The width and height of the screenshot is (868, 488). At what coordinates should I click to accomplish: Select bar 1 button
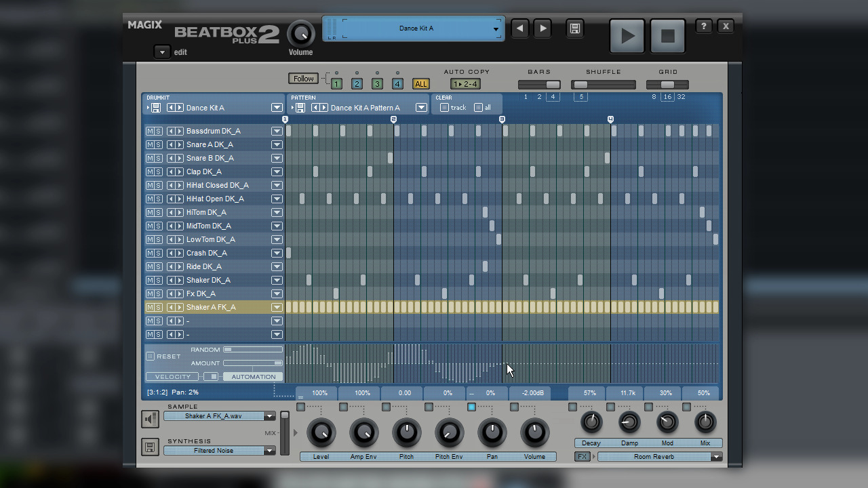click(x=336, y=84)
